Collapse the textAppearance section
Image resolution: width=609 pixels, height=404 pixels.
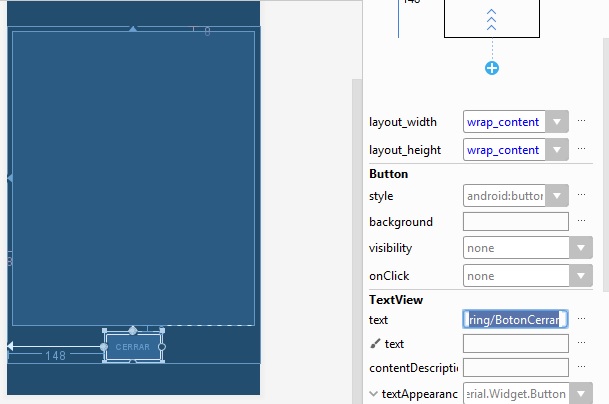coord(375,394)
